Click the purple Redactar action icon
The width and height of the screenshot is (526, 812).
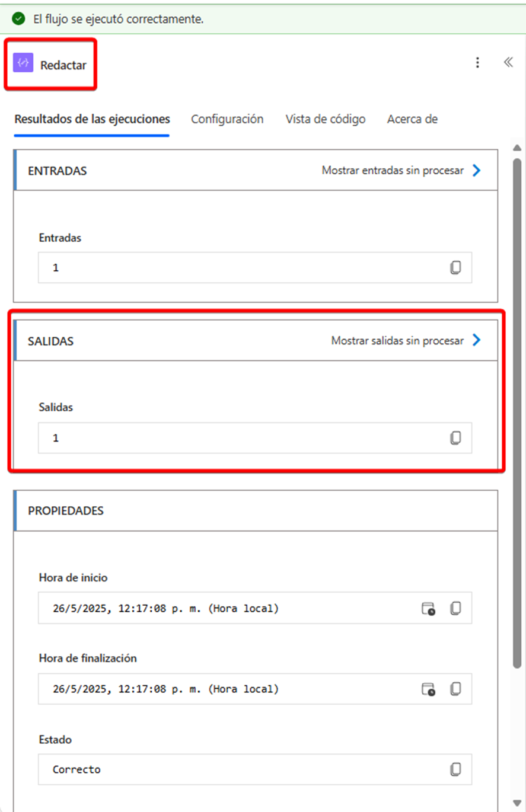pyautogui.click(x=23, y=62)
